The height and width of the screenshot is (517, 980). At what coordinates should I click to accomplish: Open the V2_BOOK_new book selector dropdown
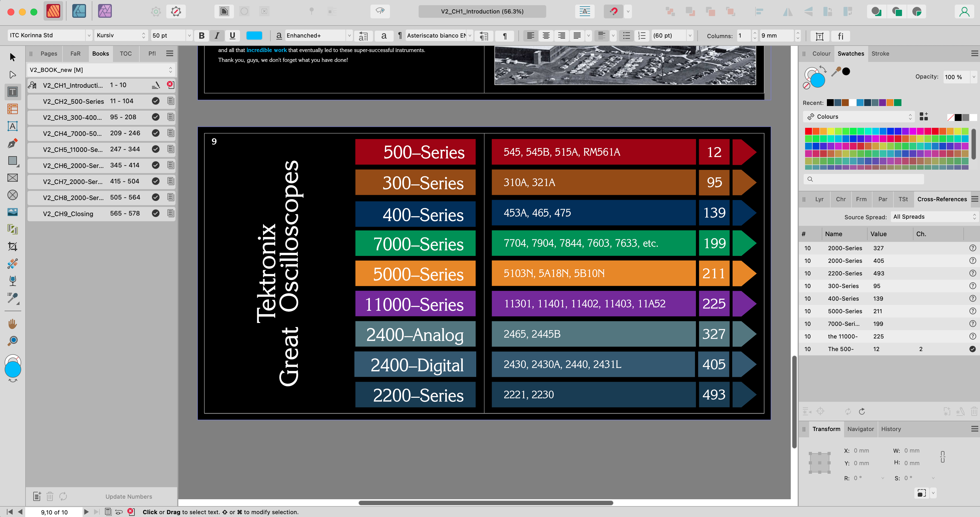pyautogui.click(x=101, y=70)
